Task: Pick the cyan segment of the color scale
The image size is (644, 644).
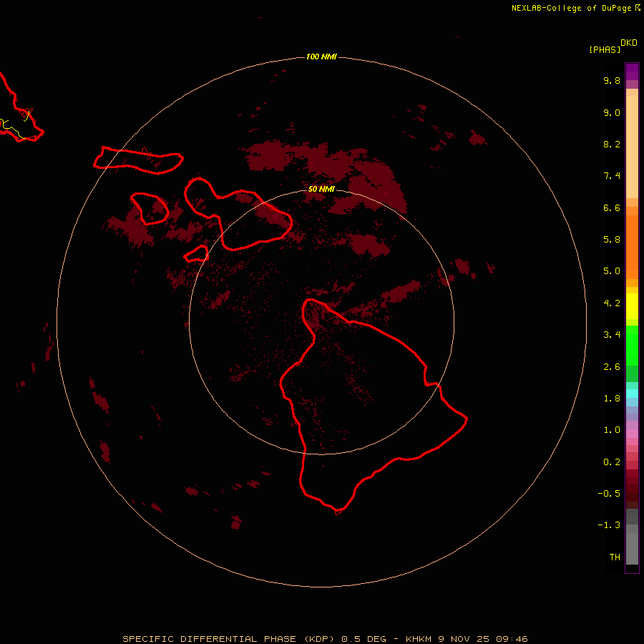Action: [x=632, y=394]
